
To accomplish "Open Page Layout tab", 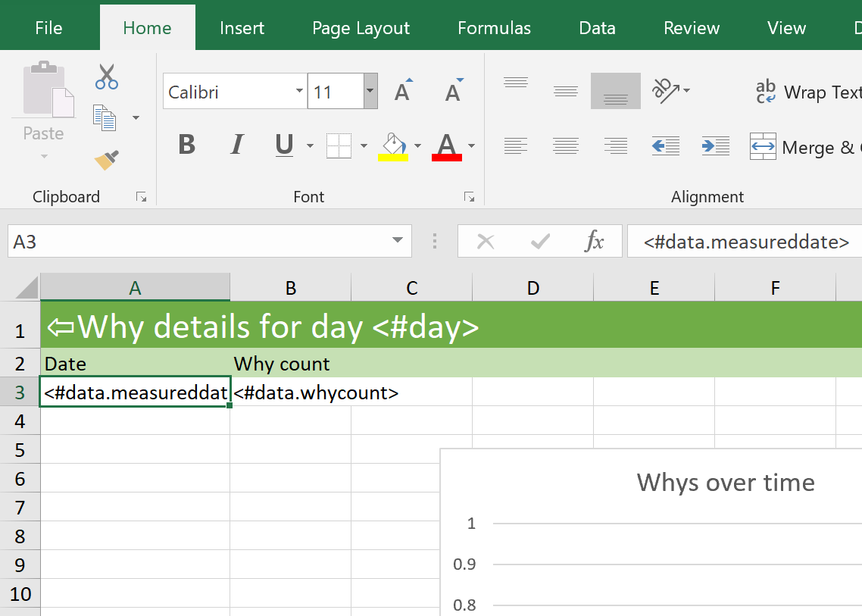I will pos(361,27).
